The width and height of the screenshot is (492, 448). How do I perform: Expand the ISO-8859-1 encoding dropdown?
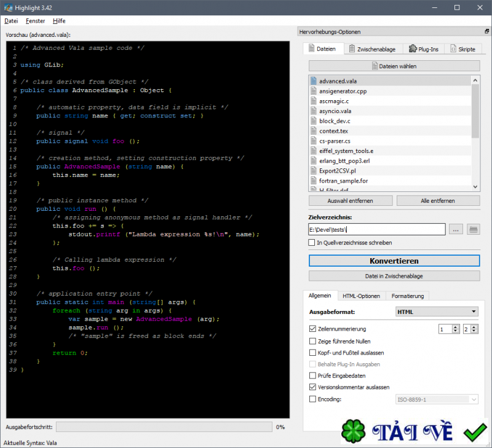(x=436, y=399)
